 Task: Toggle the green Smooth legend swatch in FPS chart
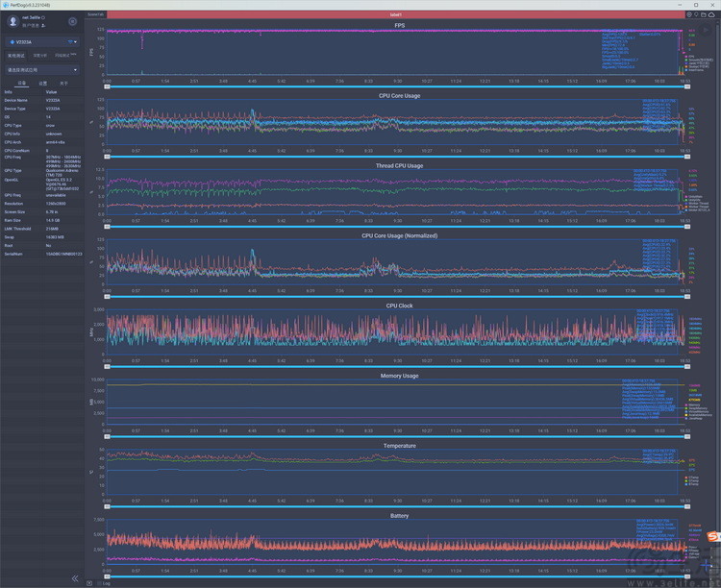point(686,60)
